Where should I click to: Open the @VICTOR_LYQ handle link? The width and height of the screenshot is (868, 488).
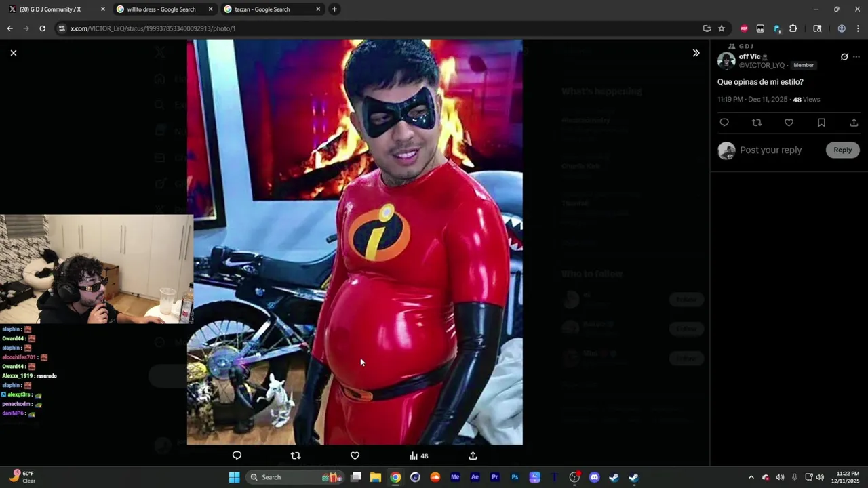pyautogui.click(x=762, y=66)
